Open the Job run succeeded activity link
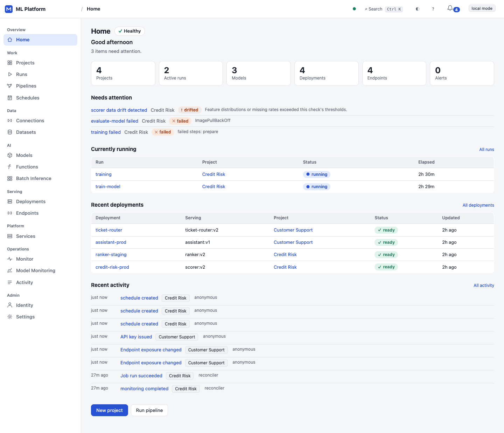 [x=141, y=376]
